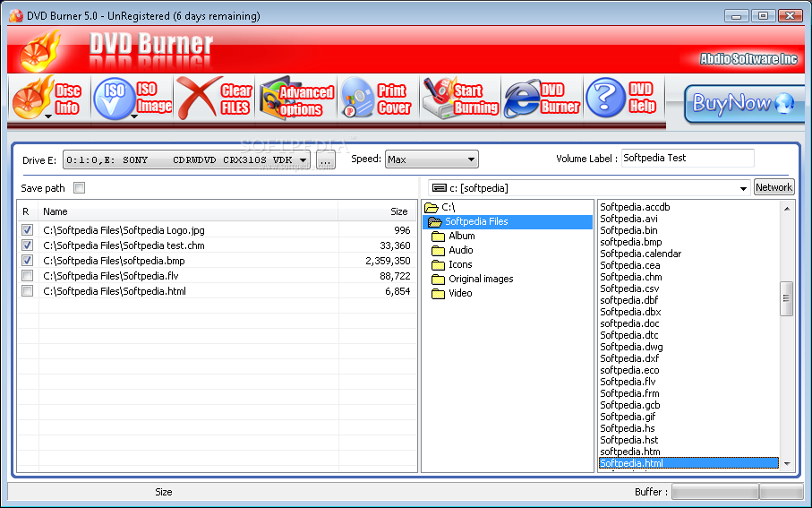Select softpedia.eco in file list
Viewport: 812px width, 508px height.
(629, 370)
